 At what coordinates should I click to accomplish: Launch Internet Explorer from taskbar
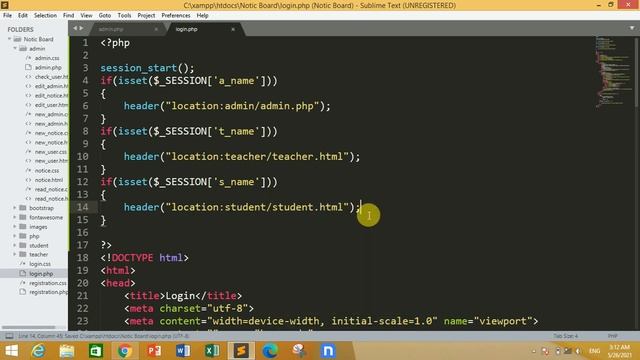tap(38, 351)
